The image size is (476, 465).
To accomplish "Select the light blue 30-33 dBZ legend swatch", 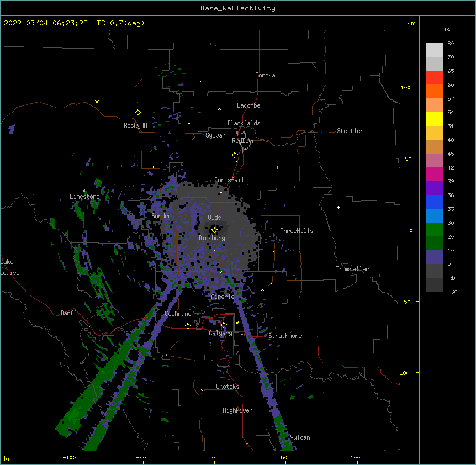I will point(434,216).
